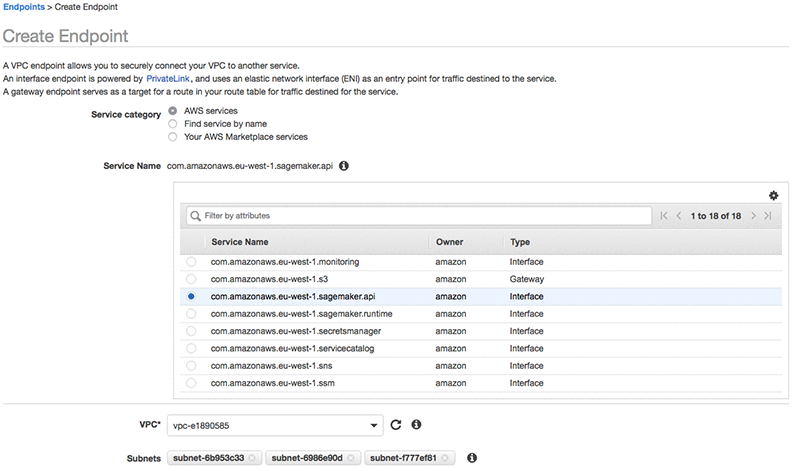Sort by the Service Name column header
The height and width of the screenshot is (471, 800).
[239, 242]
